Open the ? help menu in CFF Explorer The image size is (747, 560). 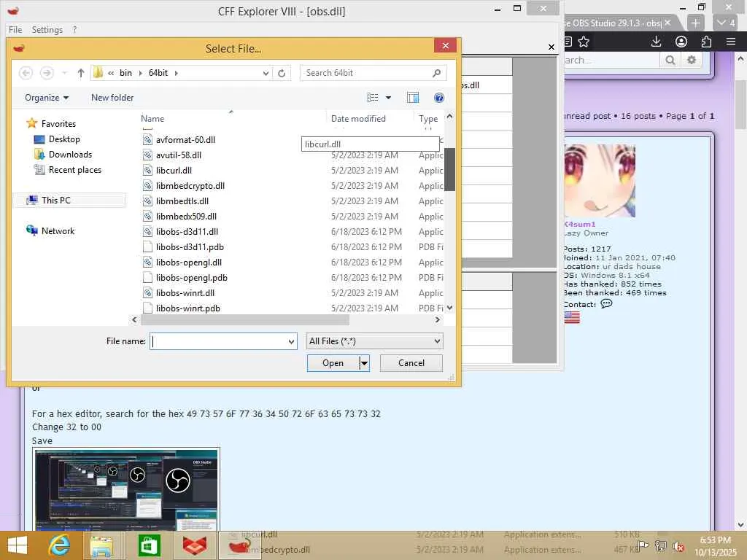(x=74, y=29)
